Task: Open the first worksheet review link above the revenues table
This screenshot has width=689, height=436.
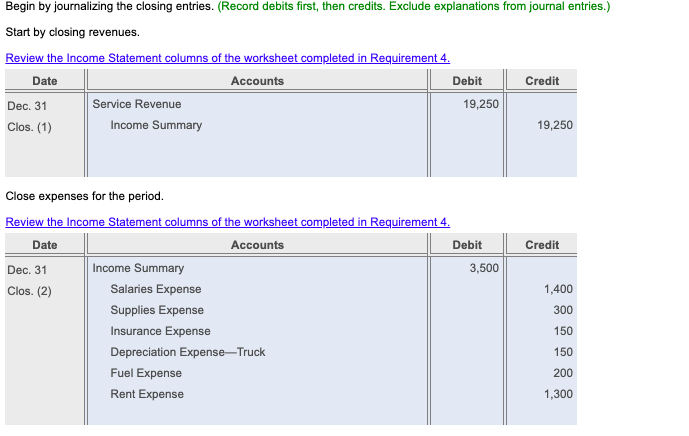Action: 228,58
